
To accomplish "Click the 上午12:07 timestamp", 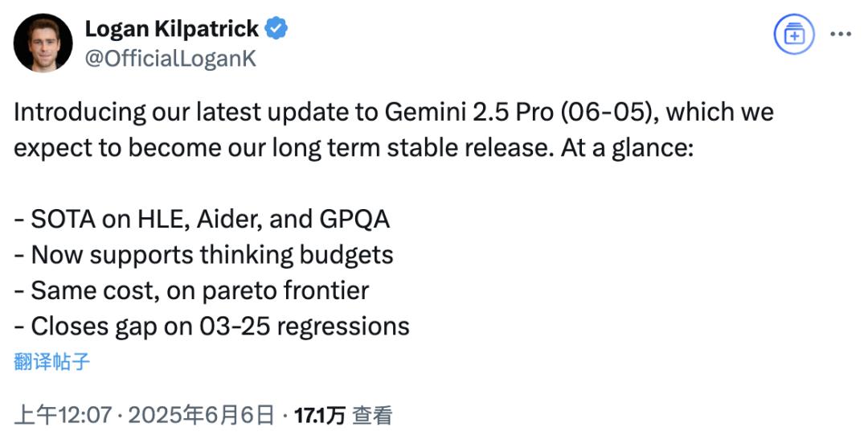I will [x=63, y=415].
